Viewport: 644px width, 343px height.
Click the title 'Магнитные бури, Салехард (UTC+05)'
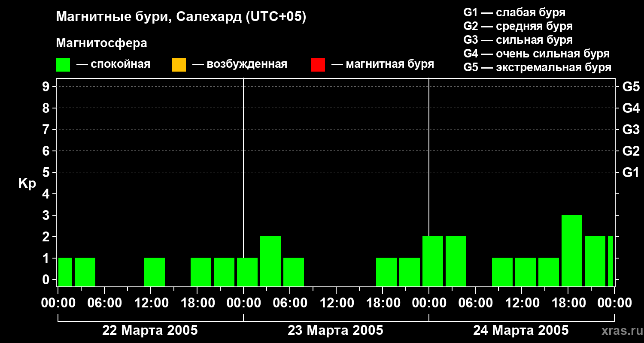[181, 17]
